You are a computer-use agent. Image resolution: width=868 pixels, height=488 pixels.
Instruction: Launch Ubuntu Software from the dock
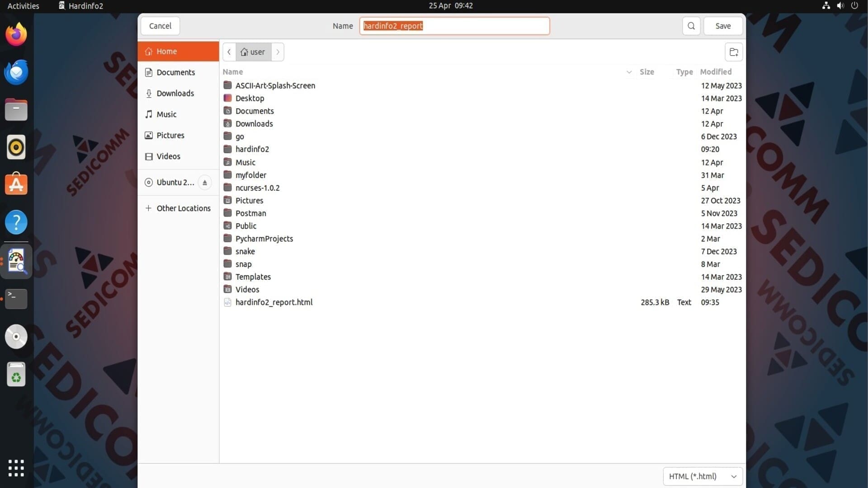pyautogui.click(x=16, y=185)
